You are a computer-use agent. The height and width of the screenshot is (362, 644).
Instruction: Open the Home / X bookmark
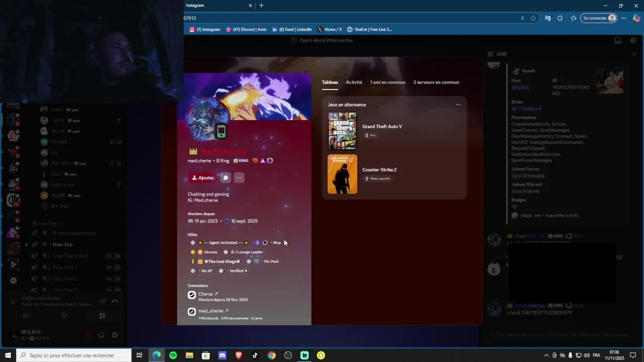330,30
